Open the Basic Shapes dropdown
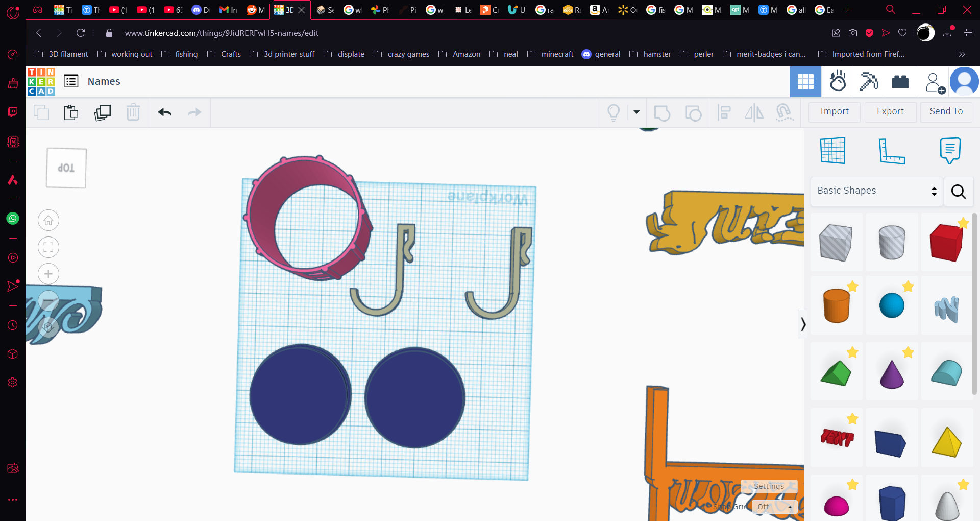980x521 pixels. 876,191
